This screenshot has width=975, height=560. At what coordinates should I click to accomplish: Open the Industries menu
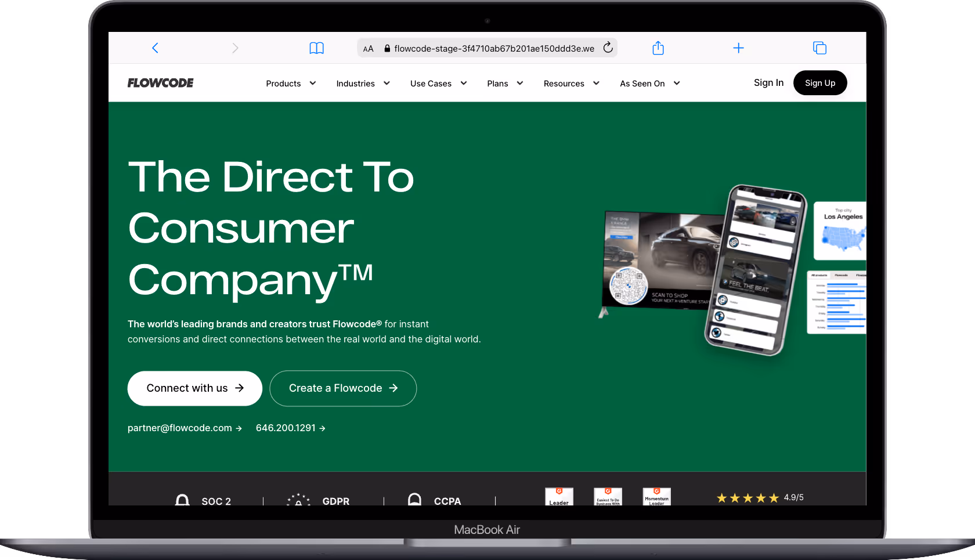coord(355,84)
